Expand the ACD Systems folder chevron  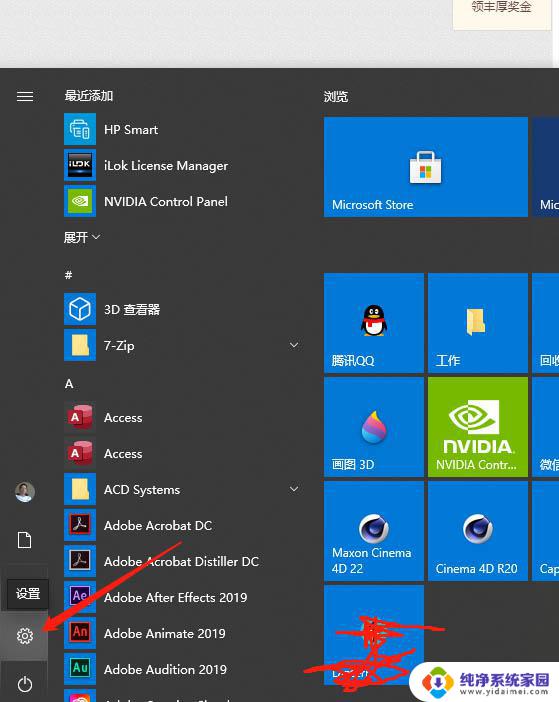(x=294, y=489)
